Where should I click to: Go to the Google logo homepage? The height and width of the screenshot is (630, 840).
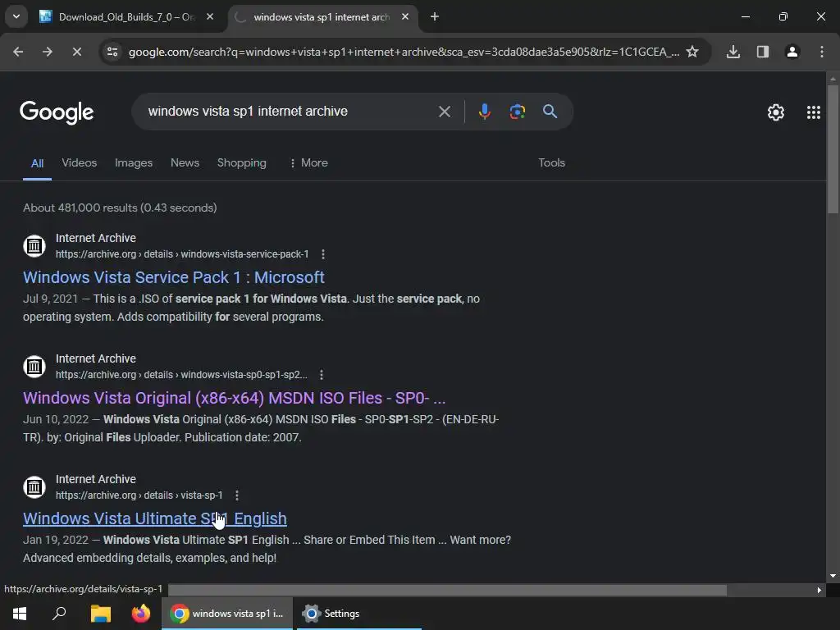[x=57, y=112]
